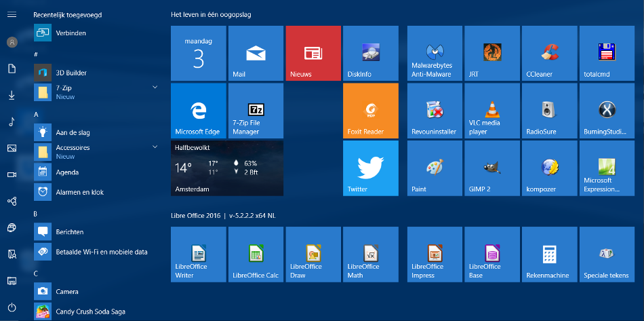Launch Malwarebytes Anti-Malware tile
Viewport: 644px width, 321px height.
click(435, 53)
